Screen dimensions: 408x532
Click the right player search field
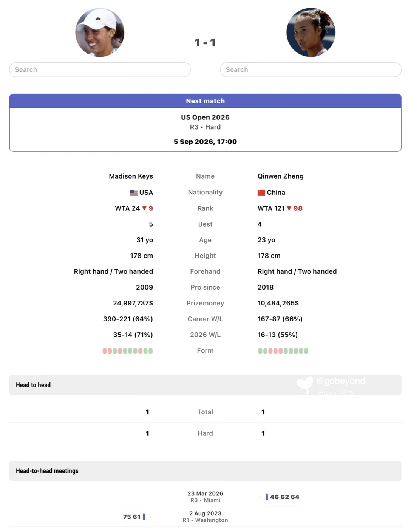point(311,69)
